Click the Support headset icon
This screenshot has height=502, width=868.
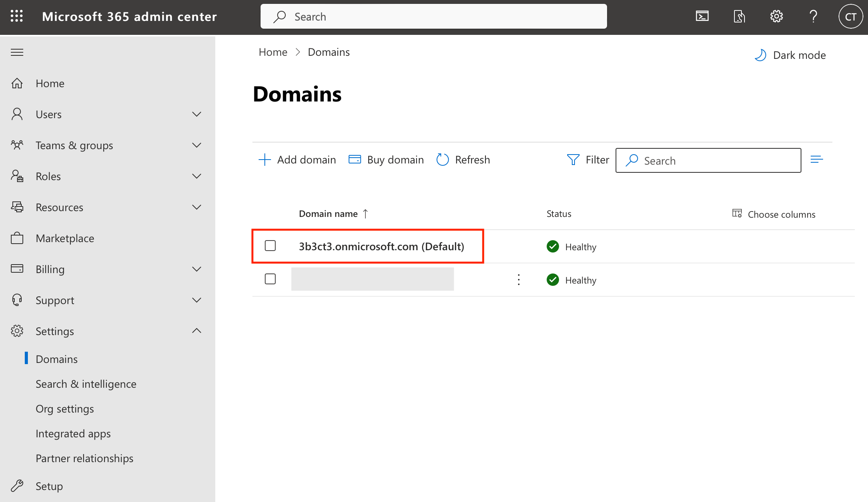(17, 300)
